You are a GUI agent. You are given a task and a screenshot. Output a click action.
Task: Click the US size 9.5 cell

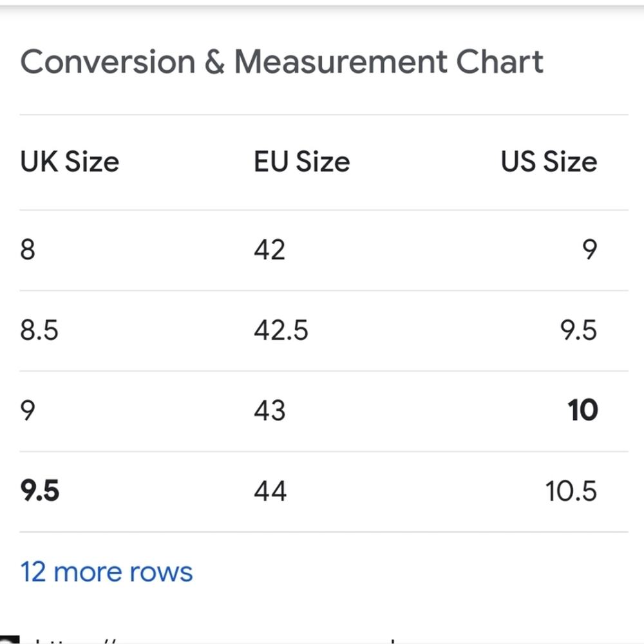[x=578, y=330]
